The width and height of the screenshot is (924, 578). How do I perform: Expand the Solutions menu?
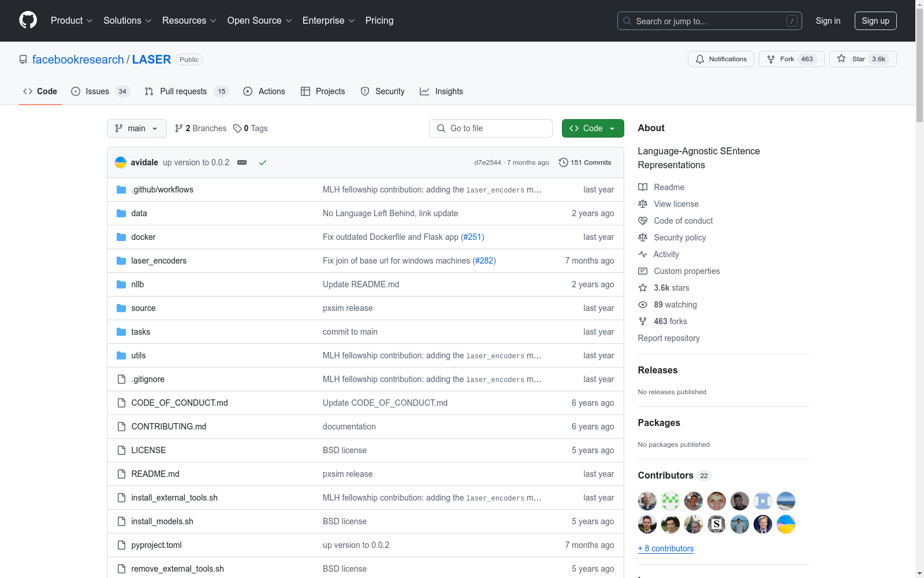tap(127, 21)
